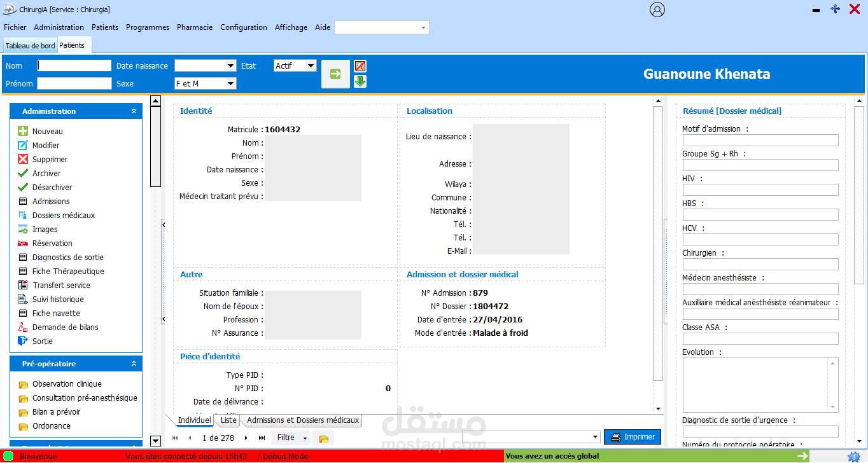868x463 pixels.
Task: Click the Archiver checkmark icon
Action: [23, 173]
